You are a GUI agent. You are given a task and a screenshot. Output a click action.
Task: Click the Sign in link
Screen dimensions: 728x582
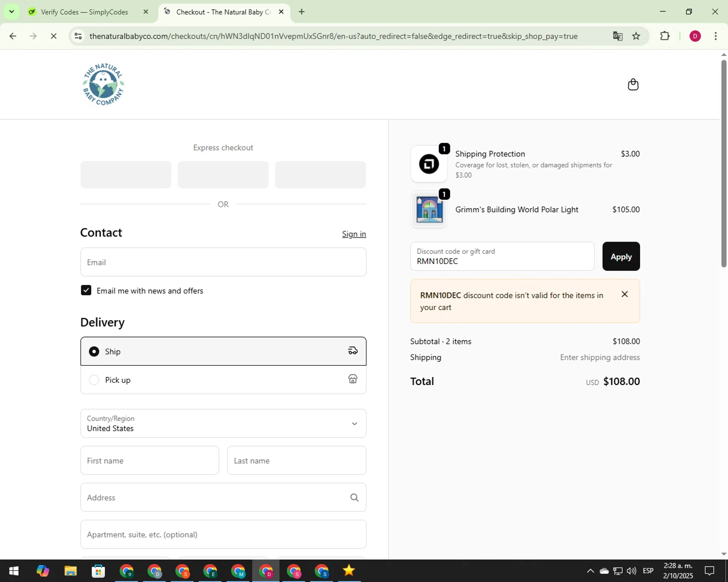(354, 234)
